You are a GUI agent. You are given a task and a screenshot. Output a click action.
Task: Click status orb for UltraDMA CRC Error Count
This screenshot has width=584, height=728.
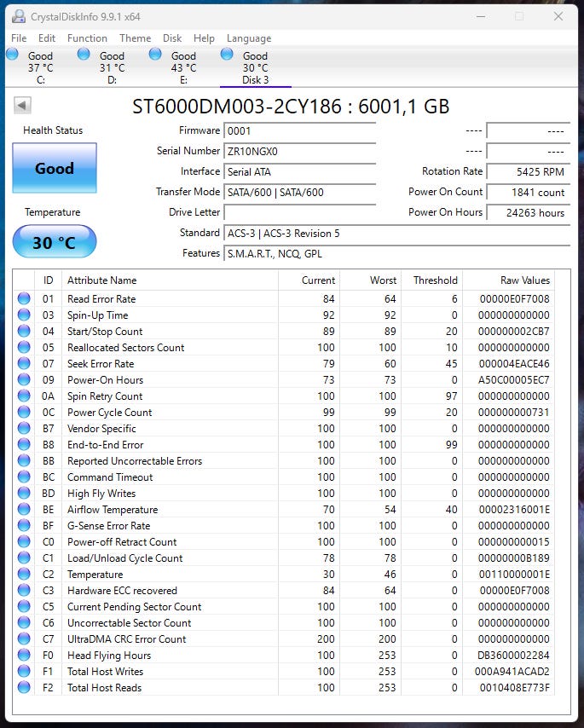coord(24,638)
